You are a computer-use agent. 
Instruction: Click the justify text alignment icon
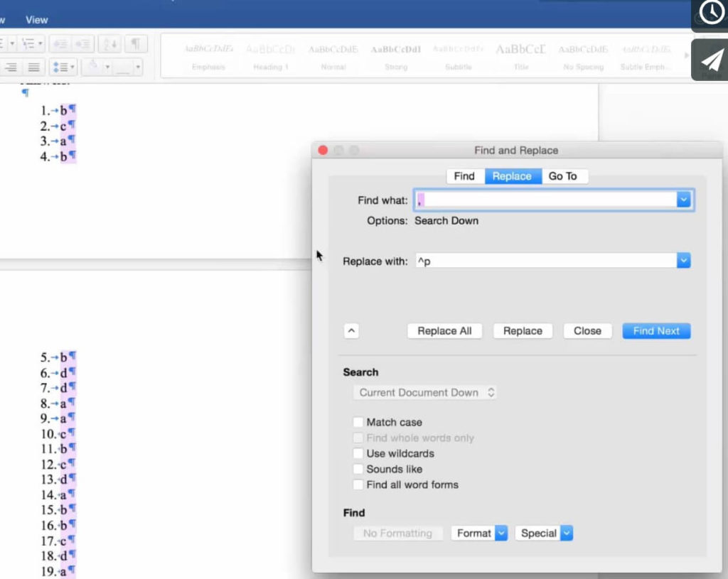[33, 67]
